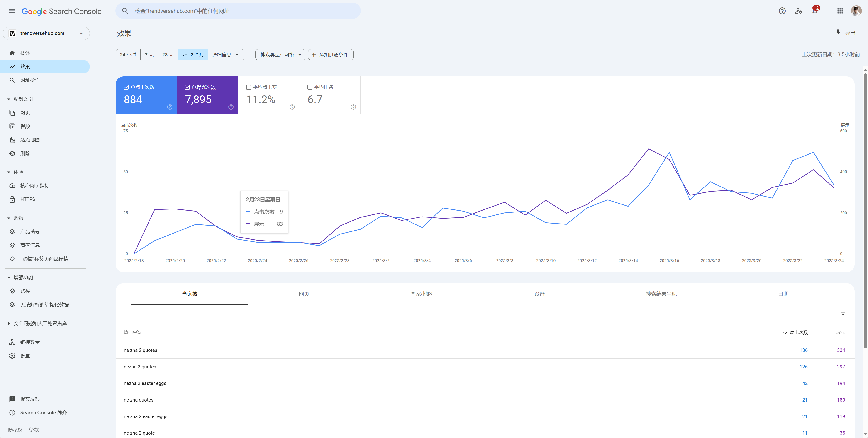This screenshot has height=438, width=868.
Task: Click the table filter rows icon
Action: (x=843, y=313)
